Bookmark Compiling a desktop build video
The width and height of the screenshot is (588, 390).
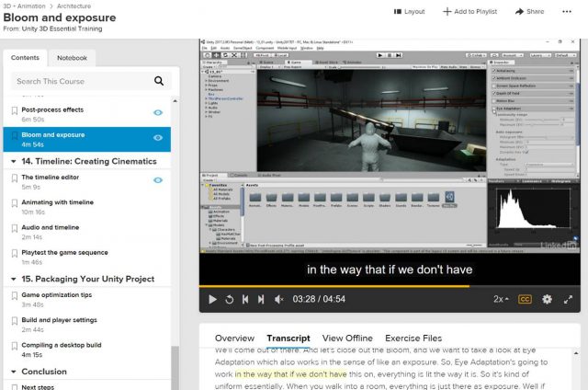(x=15, y=346)
